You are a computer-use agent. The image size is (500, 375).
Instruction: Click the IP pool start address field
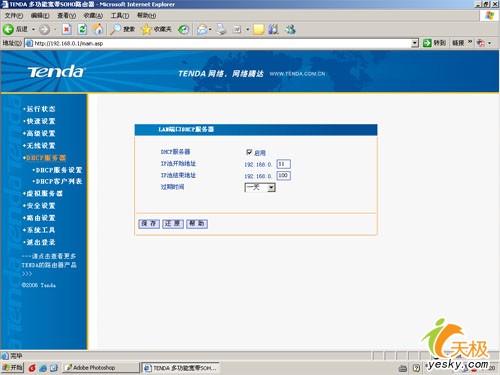pos(283,164)
